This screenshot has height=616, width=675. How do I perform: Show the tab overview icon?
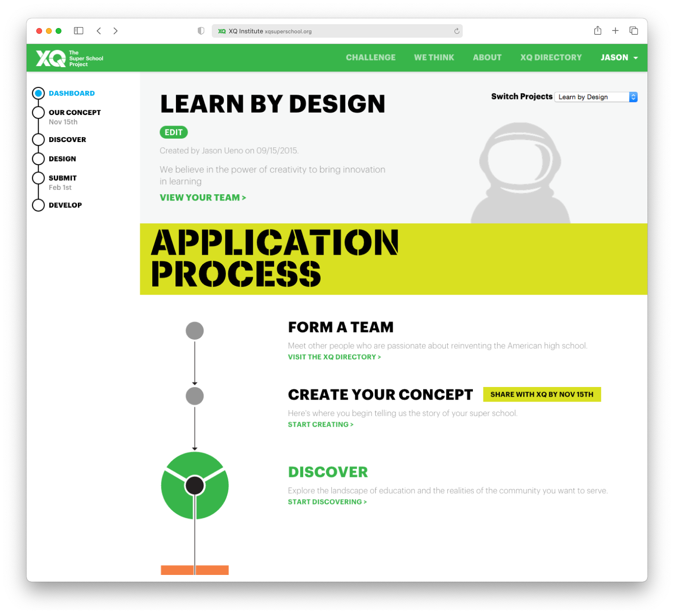(x=633, y=31)
